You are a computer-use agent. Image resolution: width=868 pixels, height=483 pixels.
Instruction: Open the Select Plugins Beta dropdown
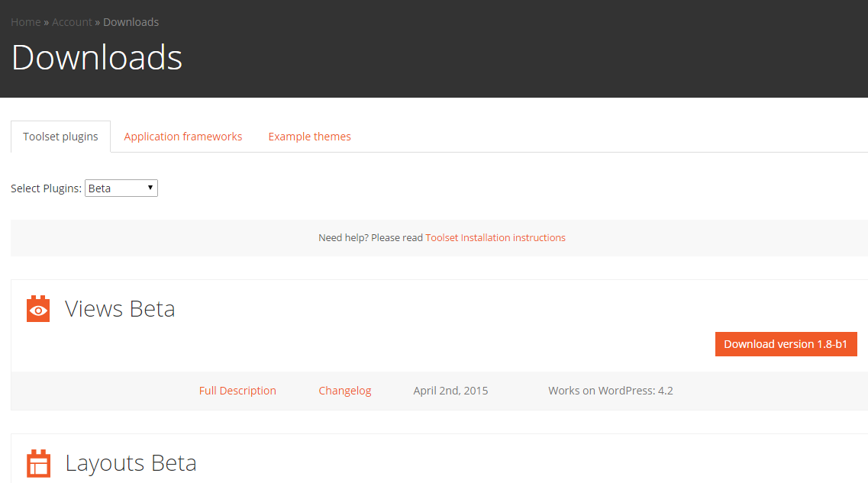tap(121, 188)
